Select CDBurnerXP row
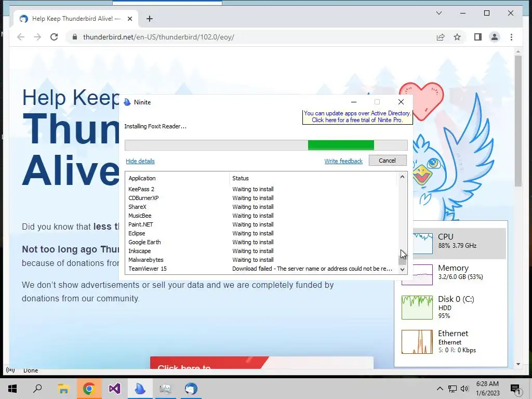The height and width of the screenshot is (399, 532). 261,198
